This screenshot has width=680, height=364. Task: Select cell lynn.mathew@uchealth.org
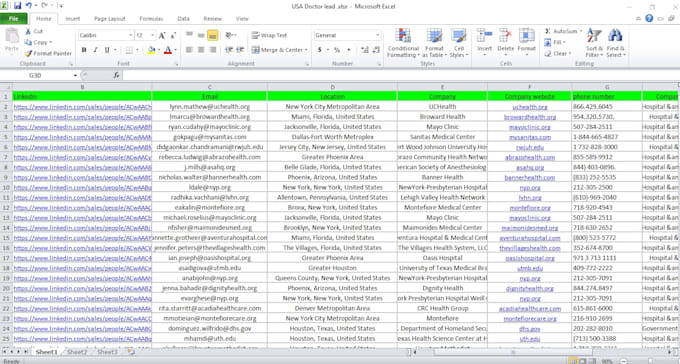(x=209, y=107)
